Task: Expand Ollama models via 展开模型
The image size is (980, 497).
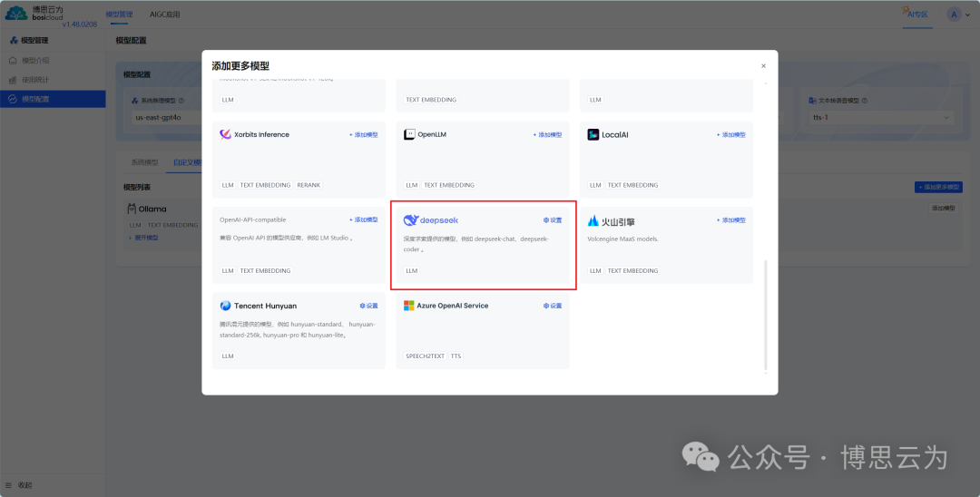Action: [x=143, y=238]
